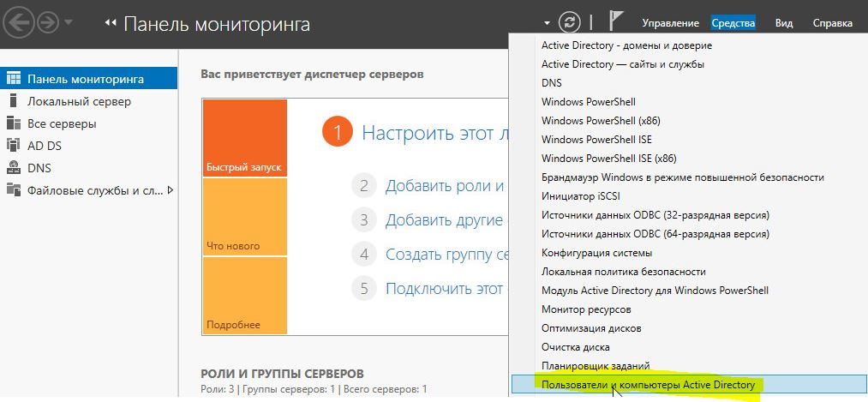Click Создать группу серверов link
Screen dimensions: 868x402
[x=446, y=255]
